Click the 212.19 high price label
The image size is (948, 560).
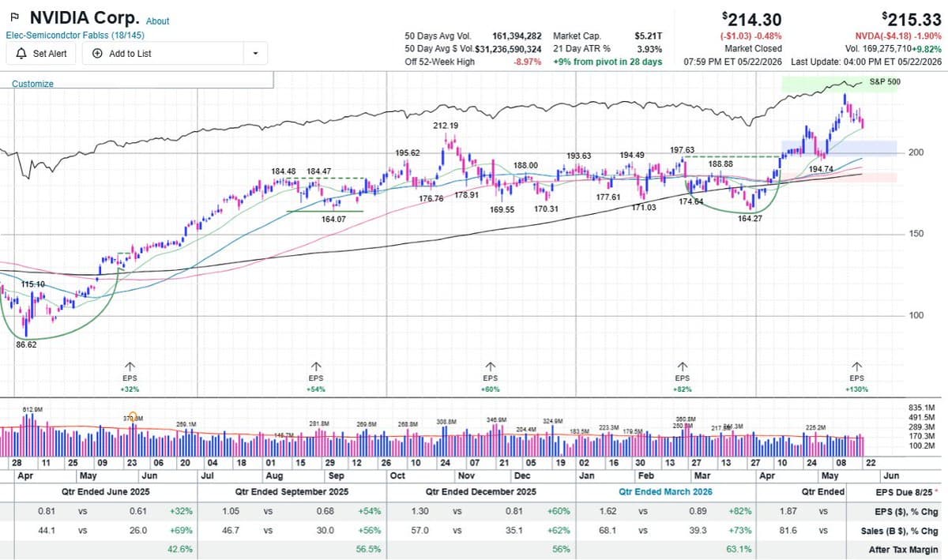(x=446, y=126)
